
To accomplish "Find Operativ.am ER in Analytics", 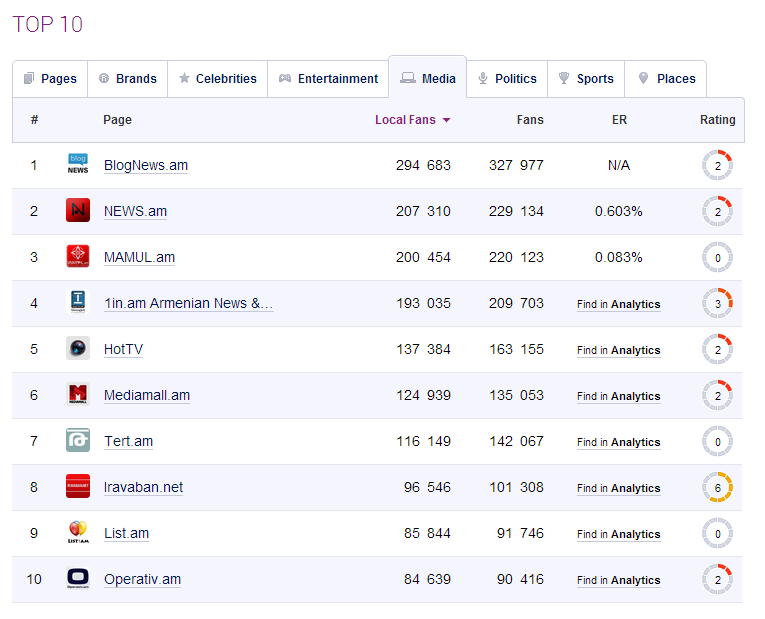I will tap(619, 580).
